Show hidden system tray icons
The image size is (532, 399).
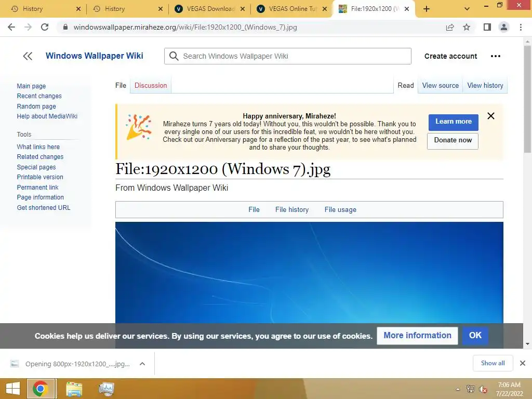(x=458, y=389)
